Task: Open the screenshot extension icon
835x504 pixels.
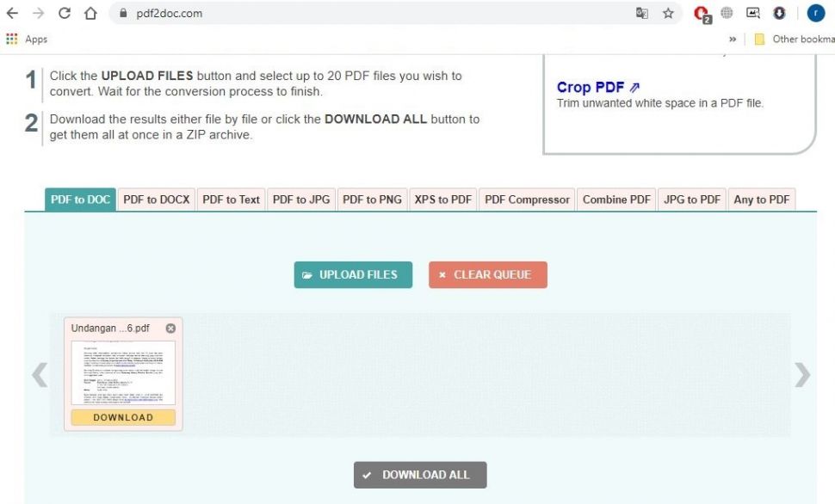Action: (x=752, y=13)
